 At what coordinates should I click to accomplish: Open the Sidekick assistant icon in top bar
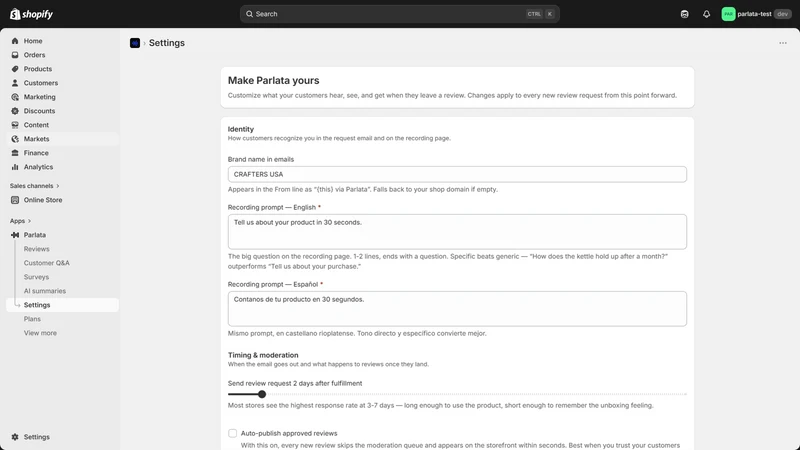(684, 14)
